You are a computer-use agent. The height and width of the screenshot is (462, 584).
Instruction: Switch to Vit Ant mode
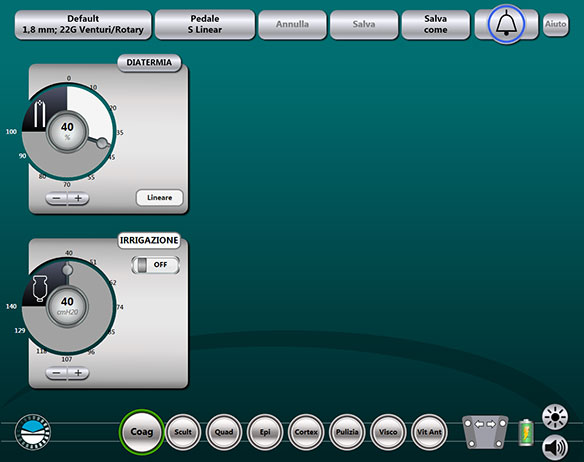(x=429, y=432)
